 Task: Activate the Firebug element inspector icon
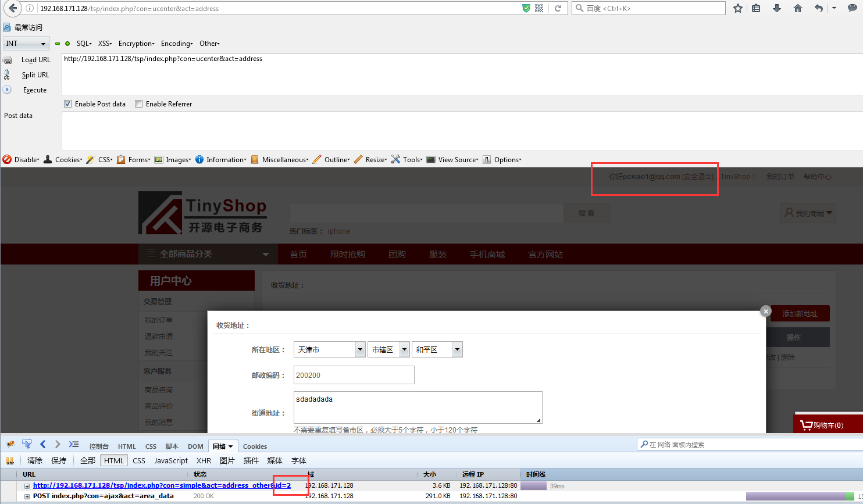(27, 444)
